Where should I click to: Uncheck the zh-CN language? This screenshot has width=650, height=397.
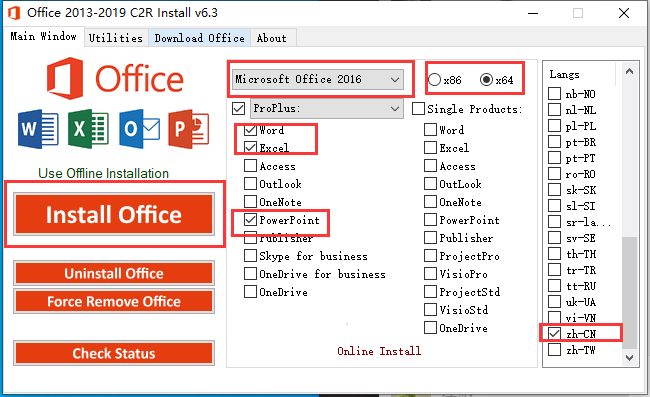tap(554, 334)
